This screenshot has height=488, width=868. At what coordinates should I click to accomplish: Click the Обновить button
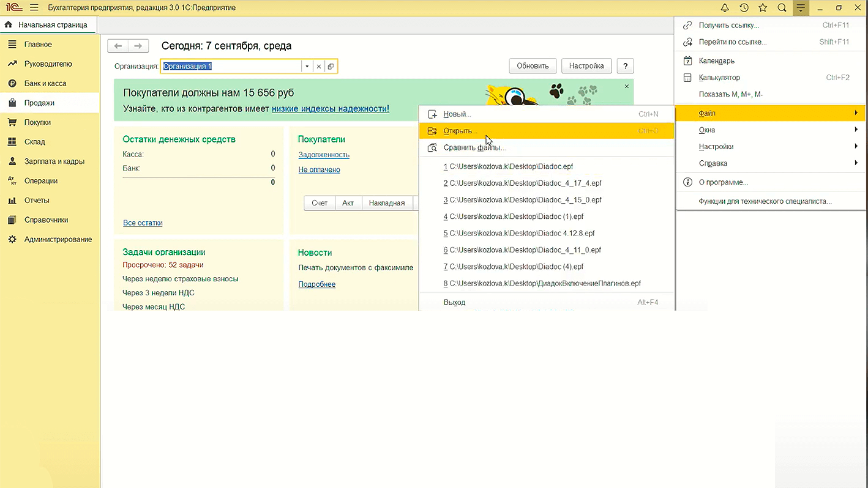click(x=533, y=66)
